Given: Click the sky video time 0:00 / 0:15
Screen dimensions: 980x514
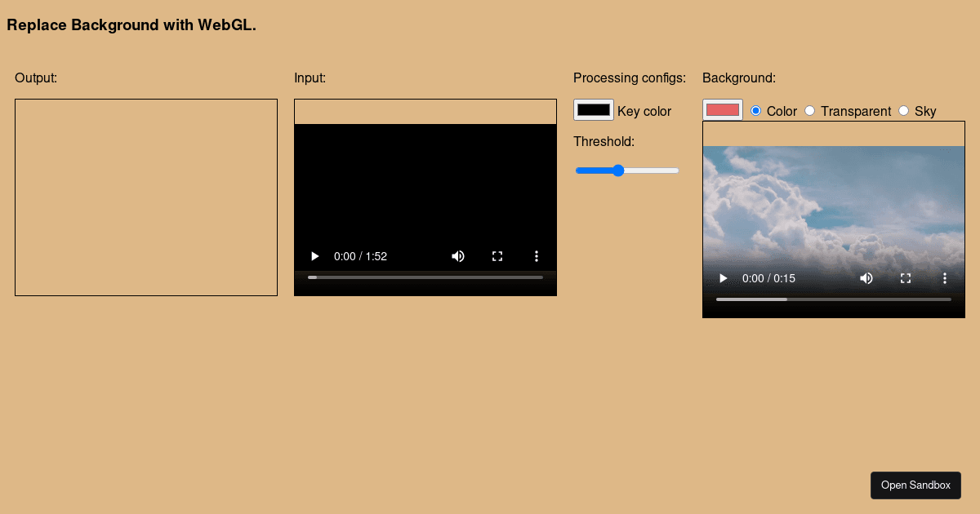Looking at the screenshot, I should coord(768,278).
